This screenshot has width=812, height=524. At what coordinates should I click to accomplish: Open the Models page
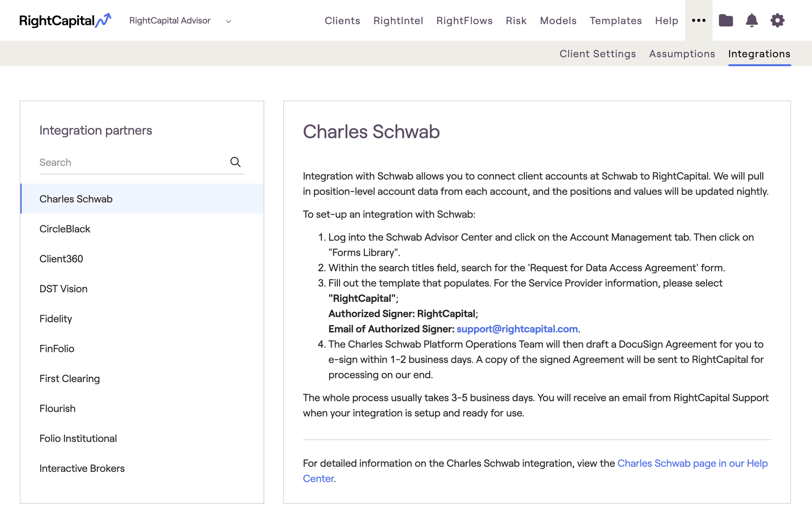click(x=558, y=21)
